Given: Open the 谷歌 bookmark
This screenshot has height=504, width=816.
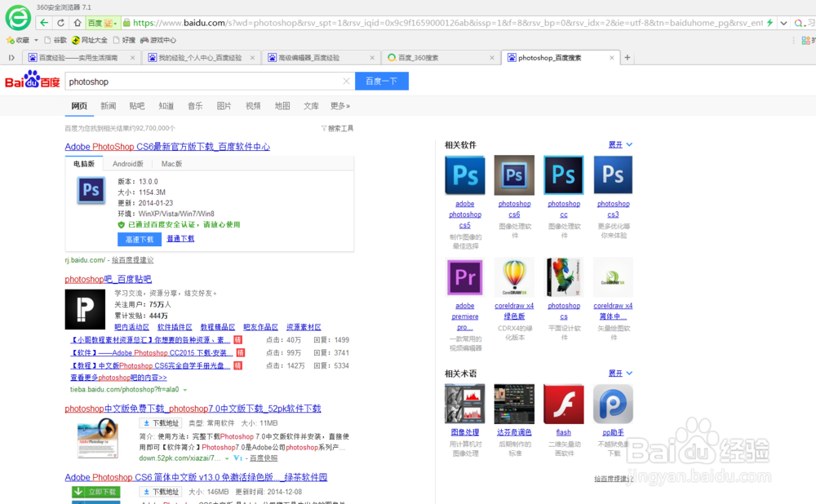Looking at the screenshot, I should coord(55,40).
